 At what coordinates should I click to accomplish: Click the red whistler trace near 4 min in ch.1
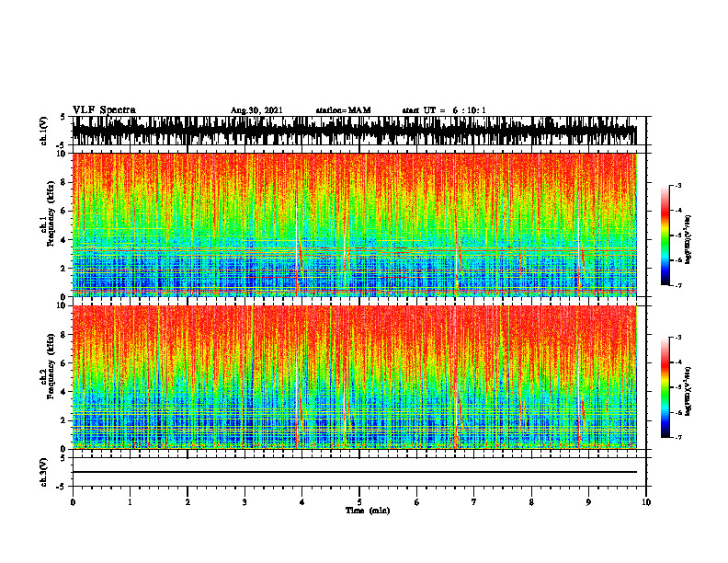point(301,259)
